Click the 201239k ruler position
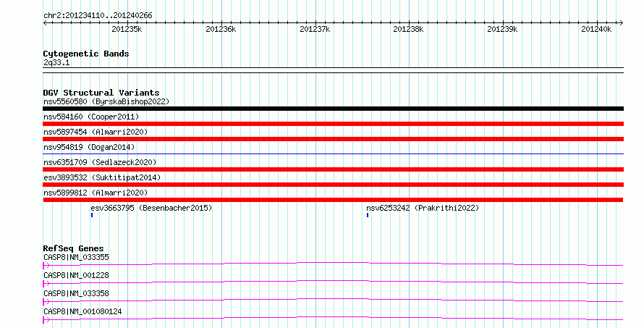Image resolution: width=644 pixels, height=328 pixels. [x=502, y=29]
